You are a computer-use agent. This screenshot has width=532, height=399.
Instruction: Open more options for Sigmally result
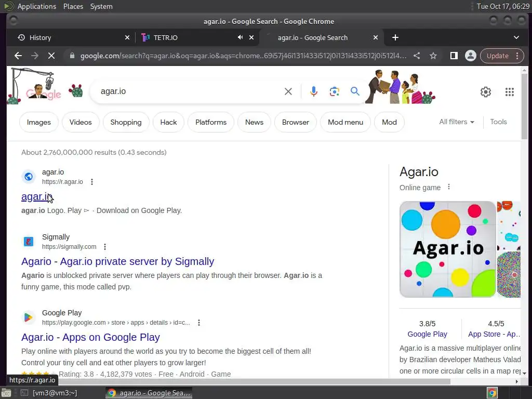pyautogui.click(x=105, y=247)
